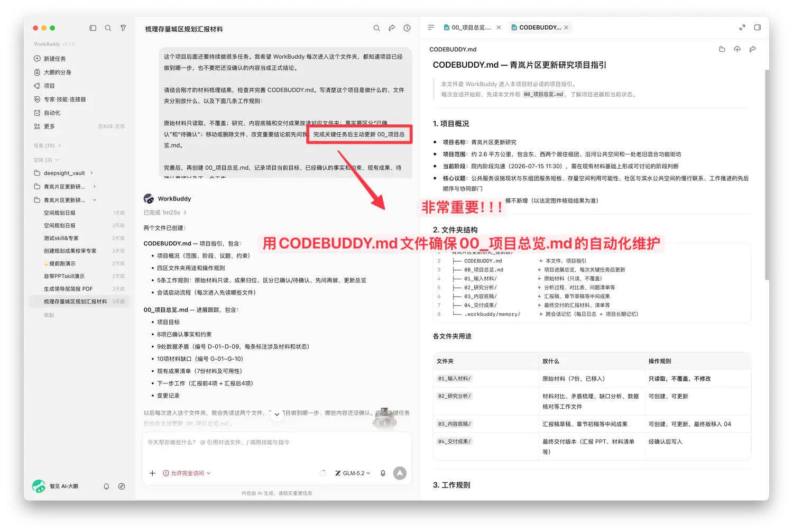Open conversation history clock icon
This screenshot has width=793, height=532.
[x=407, y=28]
